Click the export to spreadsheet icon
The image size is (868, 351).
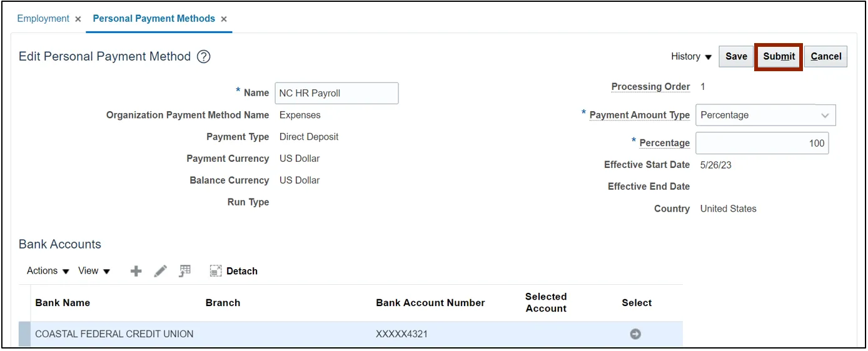tap(184, 271)
